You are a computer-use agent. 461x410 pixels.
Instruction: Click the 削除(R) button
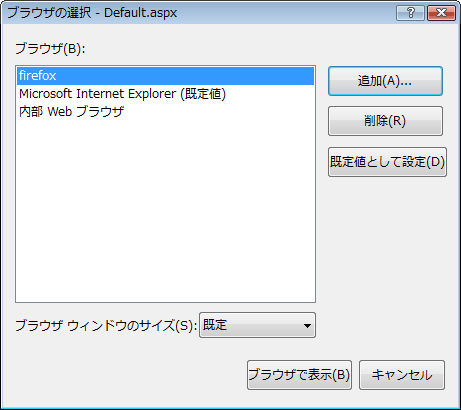pos(385,121)
